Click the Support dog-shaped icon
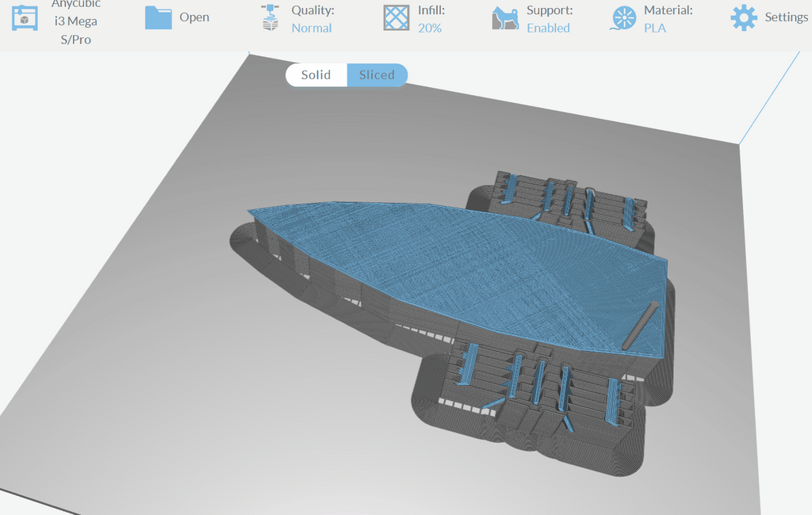Screen dimensions: 812x515 (505, 18)
